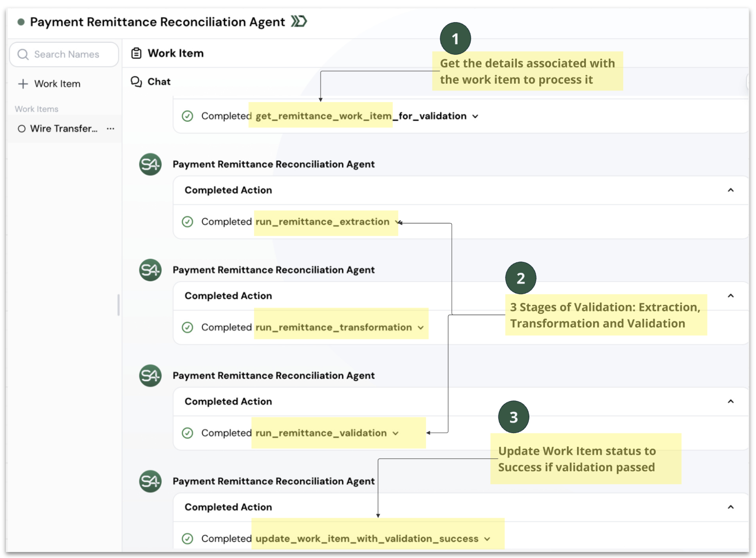Switch to the Chat section

coord(159,82)
